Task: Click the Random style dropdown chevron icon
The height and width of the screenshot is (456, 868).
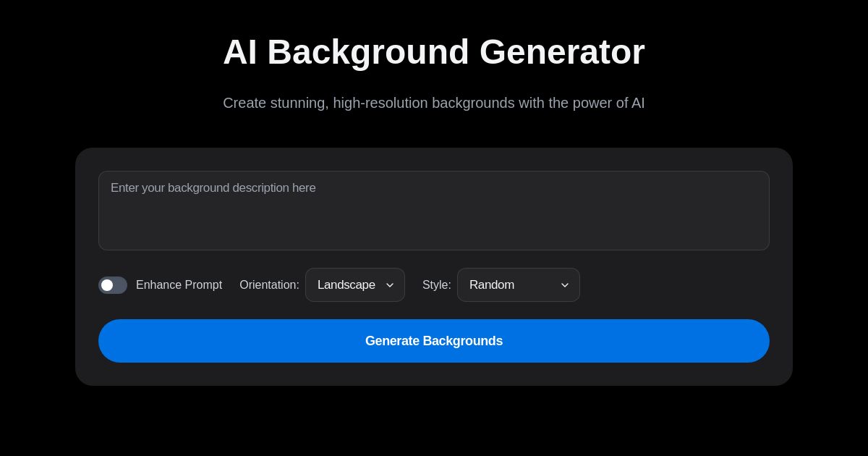Action: [x=565, y=285]
